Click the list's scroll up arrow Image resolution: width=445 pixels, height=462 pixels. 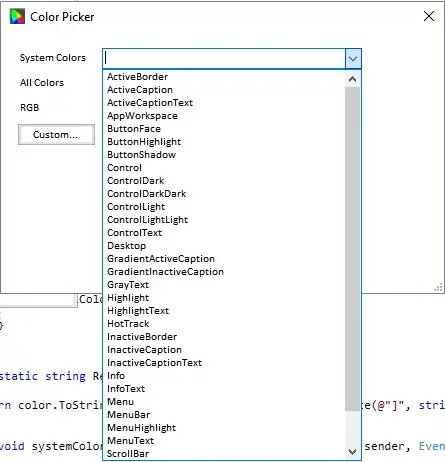tap(352, 79)
